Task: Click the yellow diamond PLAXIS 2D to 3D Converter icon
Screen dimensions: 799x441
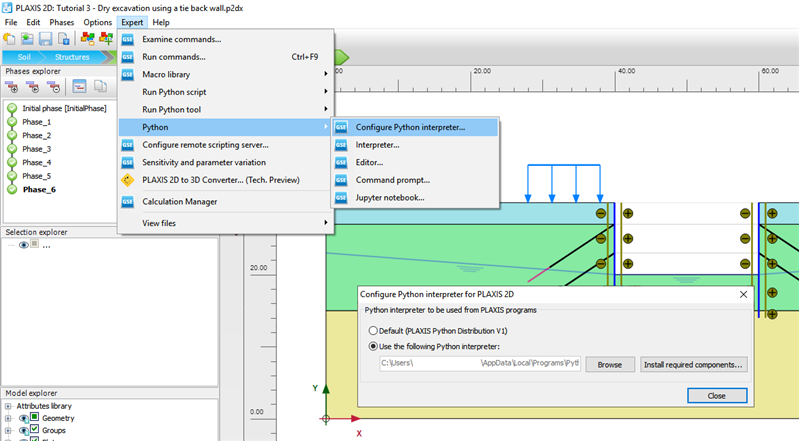Action: click(x=127, y=180)
